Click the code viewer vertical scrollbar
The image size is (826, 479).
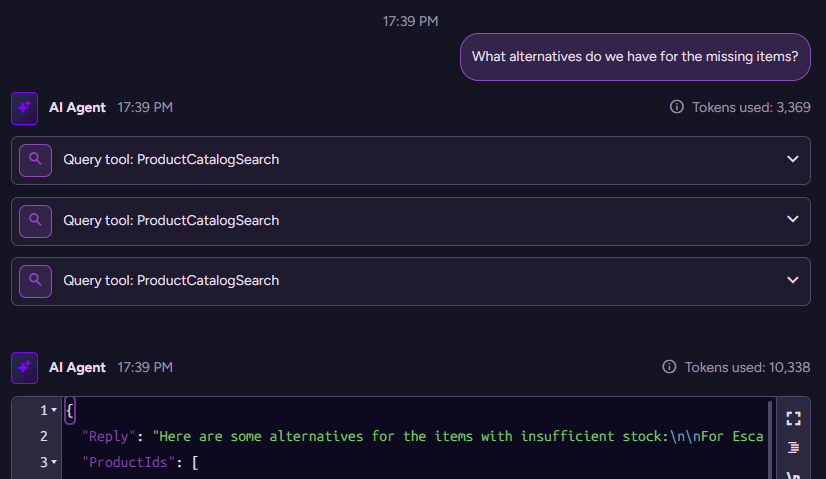tap(769, 438)
